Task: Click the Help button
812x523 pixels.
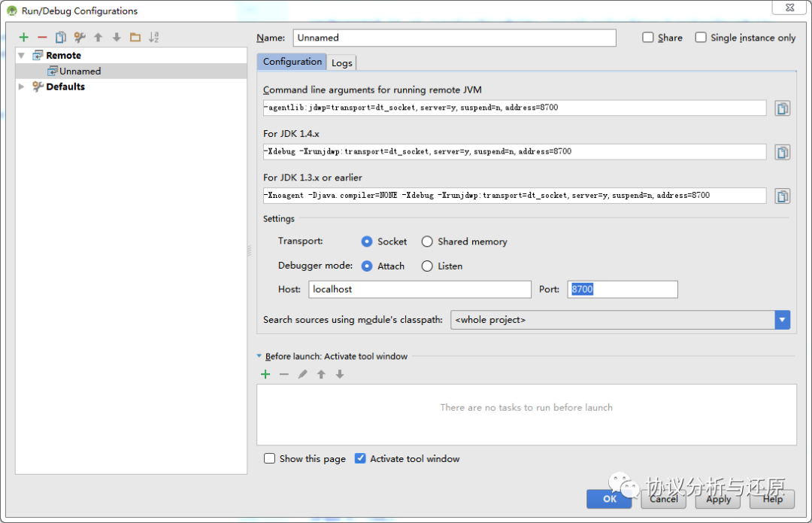Action: [x=772, y=499]
